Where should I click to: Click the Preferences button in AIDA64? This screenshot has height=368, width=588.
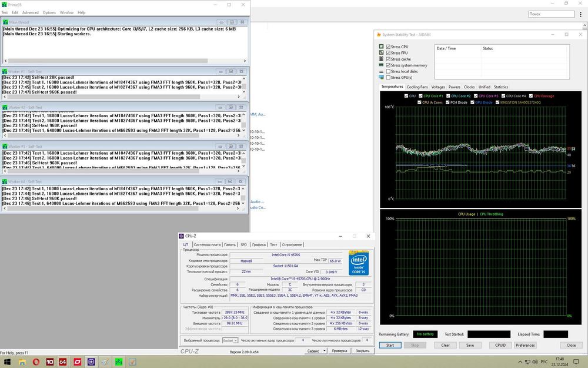525,345
